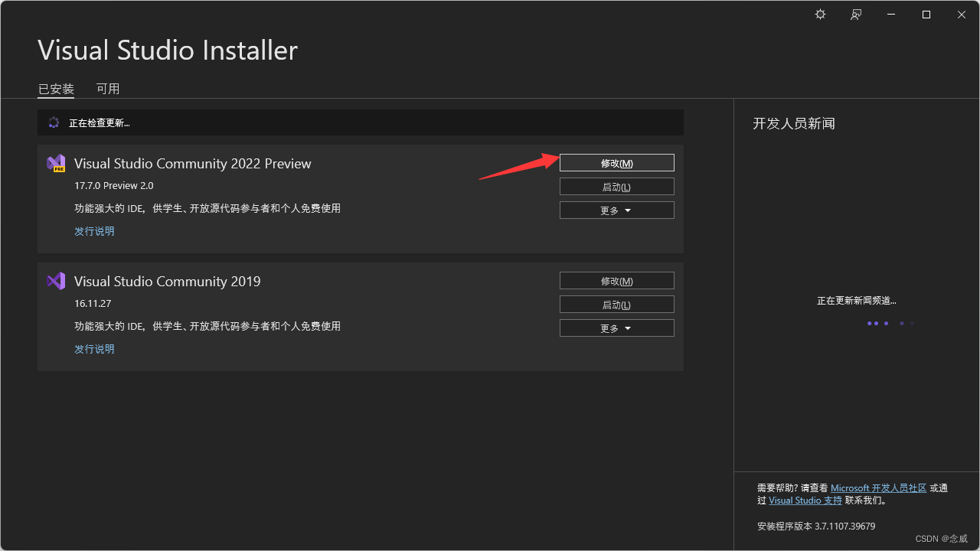Open 发行说明 link for Visual Studio 2019
This screenshot has width=980, height=551.
[x=94, y=349]
